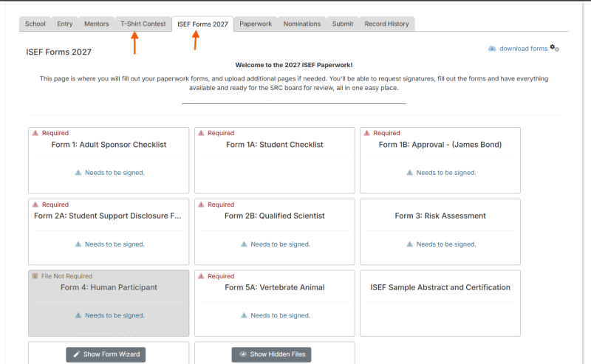Click the 'Required' label on Form 1A

pos(221,133)
